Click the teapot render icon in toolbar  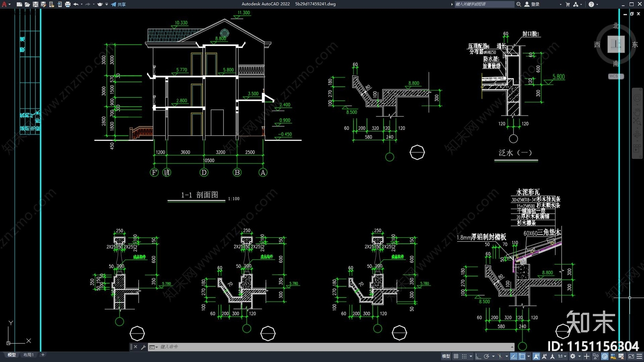tap(100, 4)
